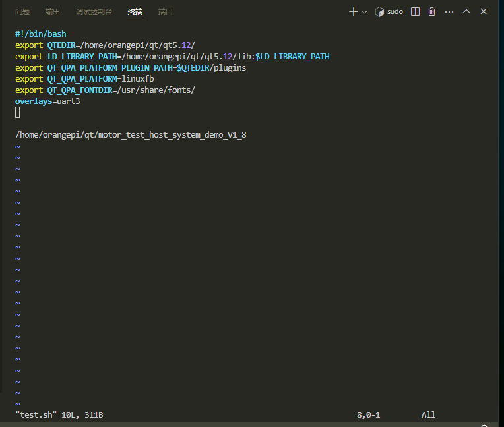Click the LD_LIBRARY_PATH export line
The height and width of the screenshot is (427, 504).
pyautogui.click(x=172, y=57)
